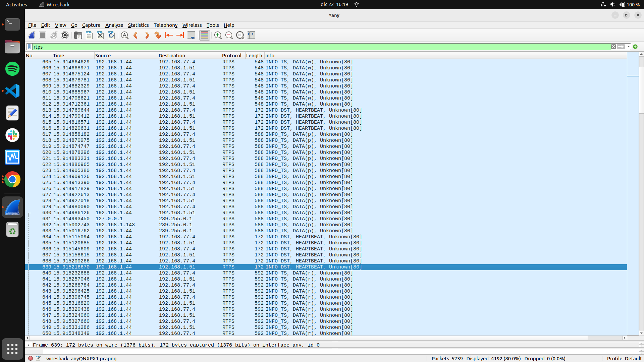Restart the current capture
The image size is (644, 362).
point(53,35)
